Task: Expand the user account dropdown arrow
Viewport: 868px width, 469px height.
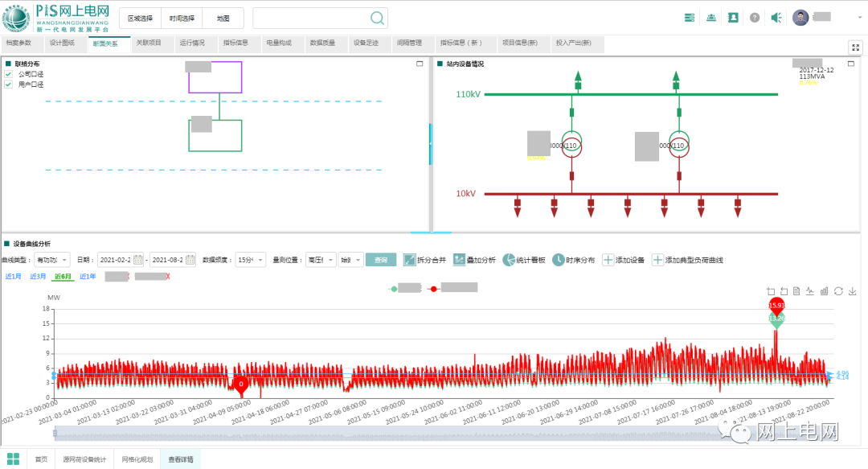Action: click(x=860, y=18)
